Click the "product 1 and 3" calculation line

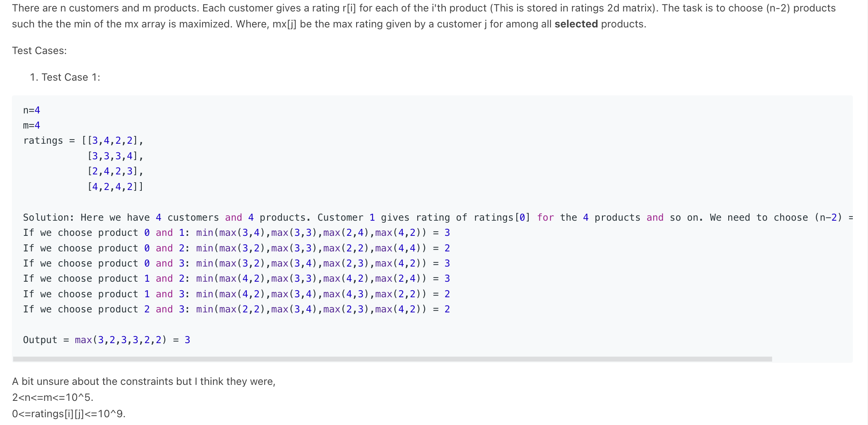pos(236,294)
